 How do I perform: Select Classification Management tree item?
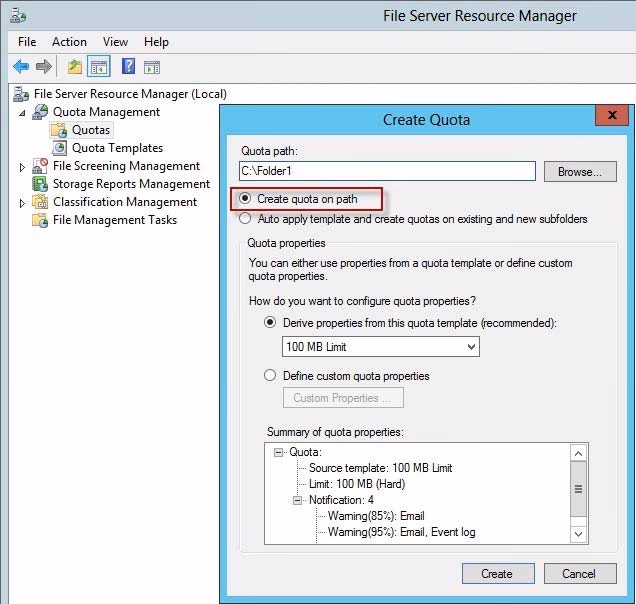[x=125, y=202]
